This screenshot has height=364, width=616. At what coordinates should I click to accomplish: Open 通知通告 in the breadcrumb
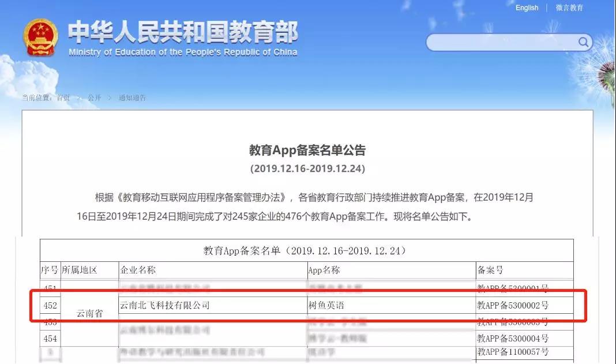(132, 98)
